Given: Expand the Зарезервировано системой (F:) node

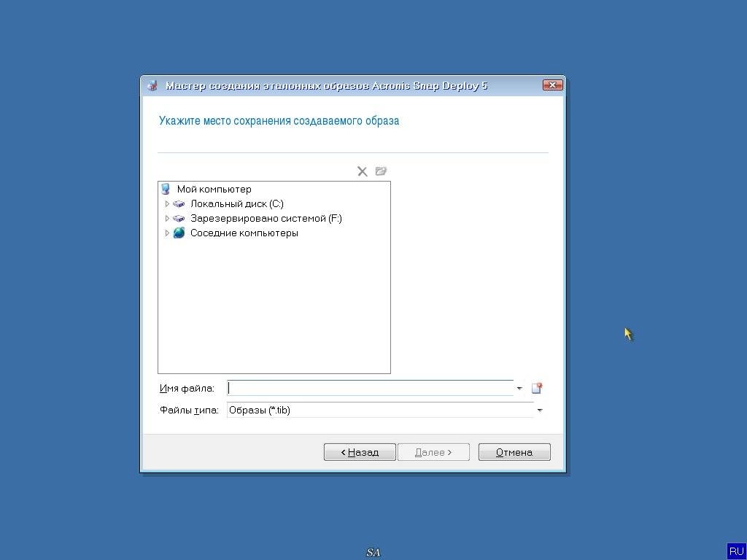Looking at the screenshot, I should point(167,219).
